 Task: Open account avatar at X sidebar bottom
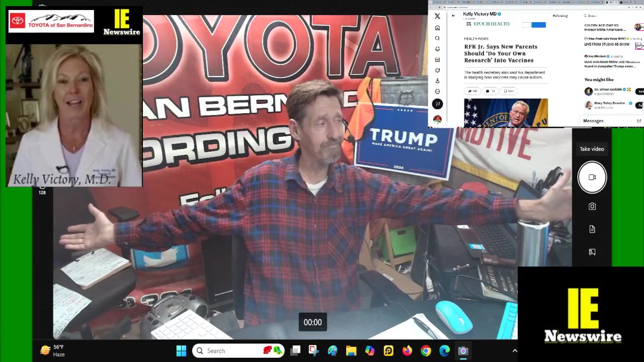tap(437, 119)
